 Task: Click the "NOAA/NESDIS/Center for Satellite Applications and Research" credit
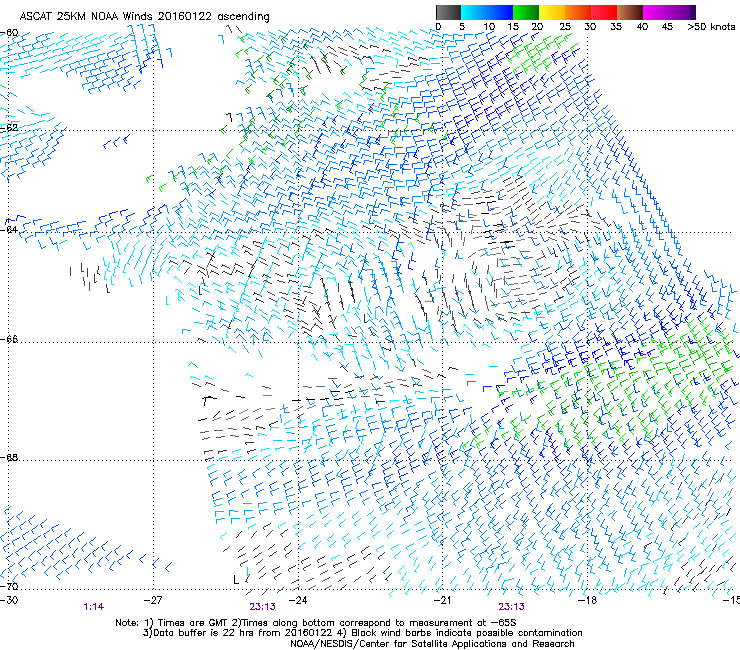[x=432, y=644]
